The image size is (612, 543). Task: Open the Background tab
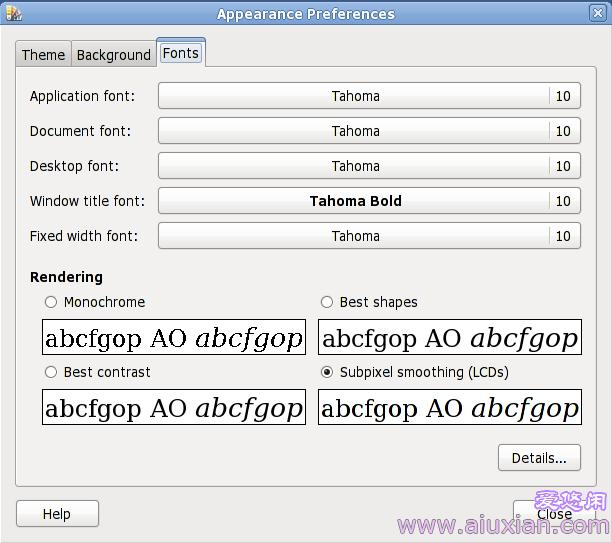pos(113,55)
